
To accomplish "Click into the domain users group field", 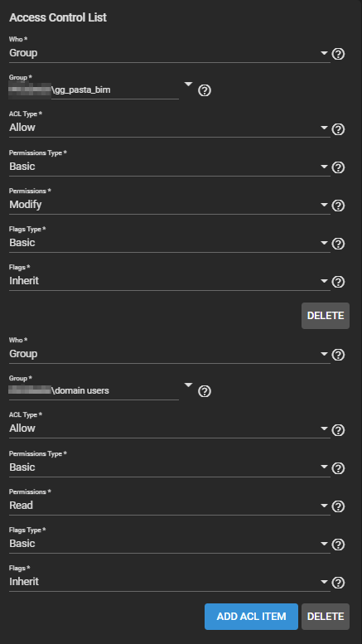I will pyautogui.click(x=94, y=390).
